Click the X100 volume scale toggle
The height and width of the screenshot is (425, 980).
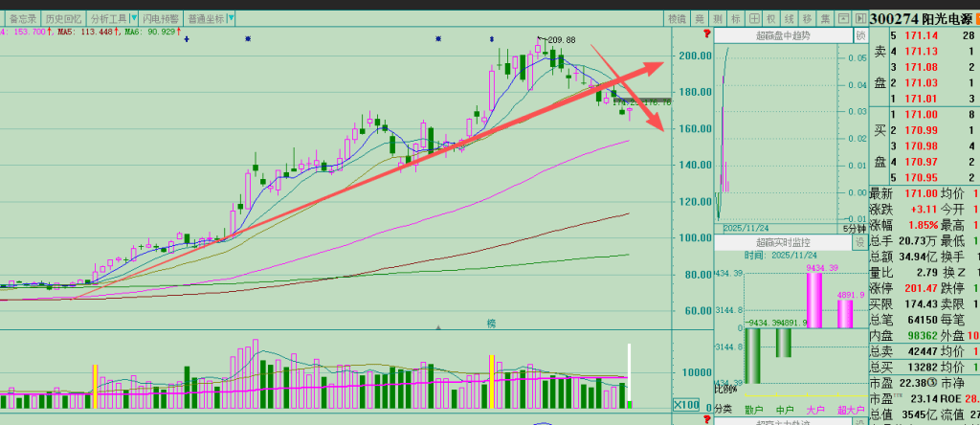point(685,405)
